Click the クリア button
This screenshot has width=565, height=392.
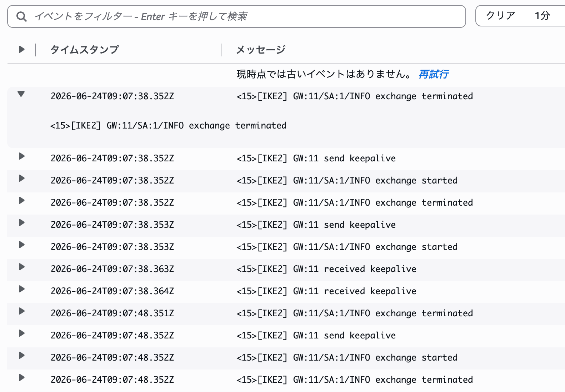point(500,16)
